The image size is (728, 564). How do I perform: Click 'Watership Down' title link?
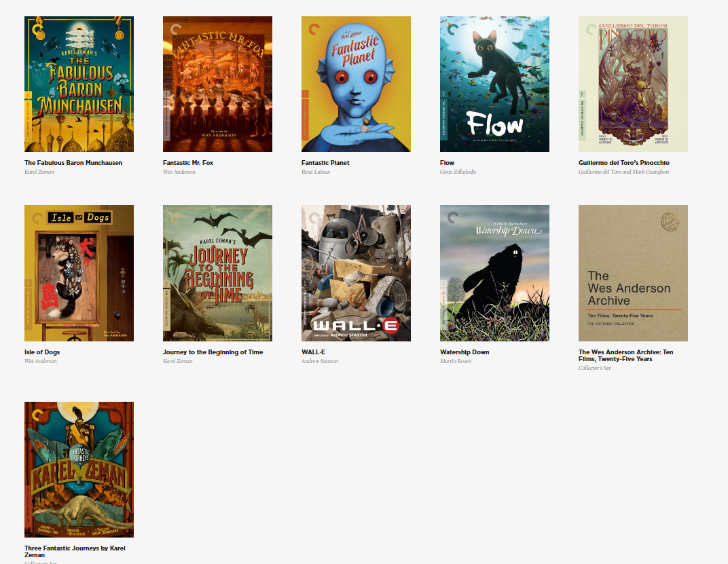(x=465, y=352)
